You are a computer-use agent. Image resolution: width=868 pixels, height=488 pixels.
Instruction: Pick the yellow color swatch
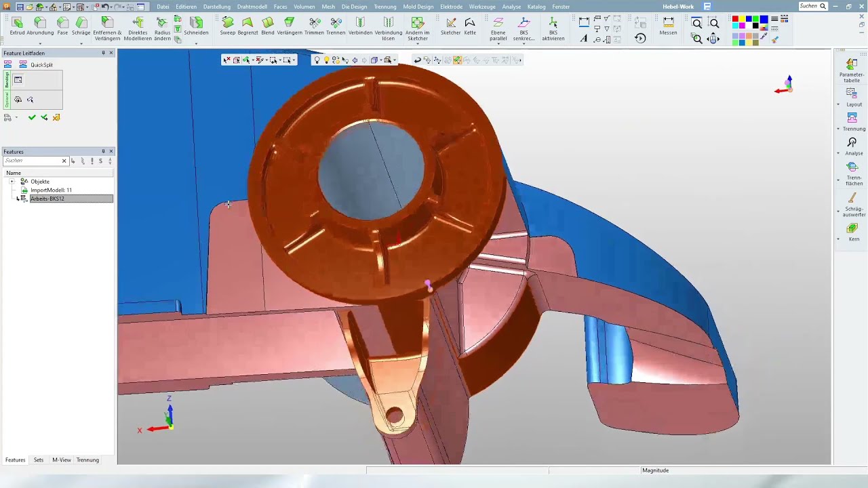[743, 19]
